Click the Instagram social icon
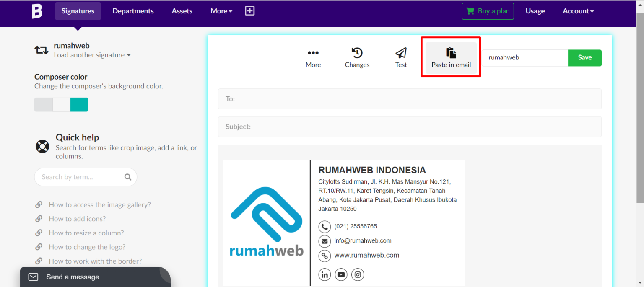644x287 pixels. click(x=358, y=275)
